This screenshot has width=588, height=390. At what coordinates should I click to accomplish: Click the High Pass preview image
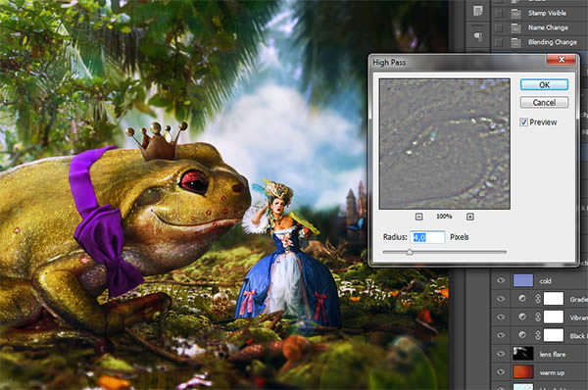[x=444, y=144]
